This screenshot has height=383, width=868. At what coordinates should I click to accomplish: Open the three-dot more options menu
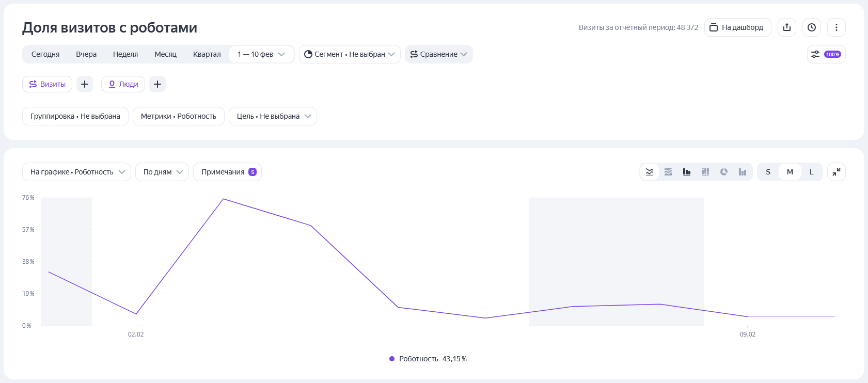pyautogui.click(x=836, y=27)
